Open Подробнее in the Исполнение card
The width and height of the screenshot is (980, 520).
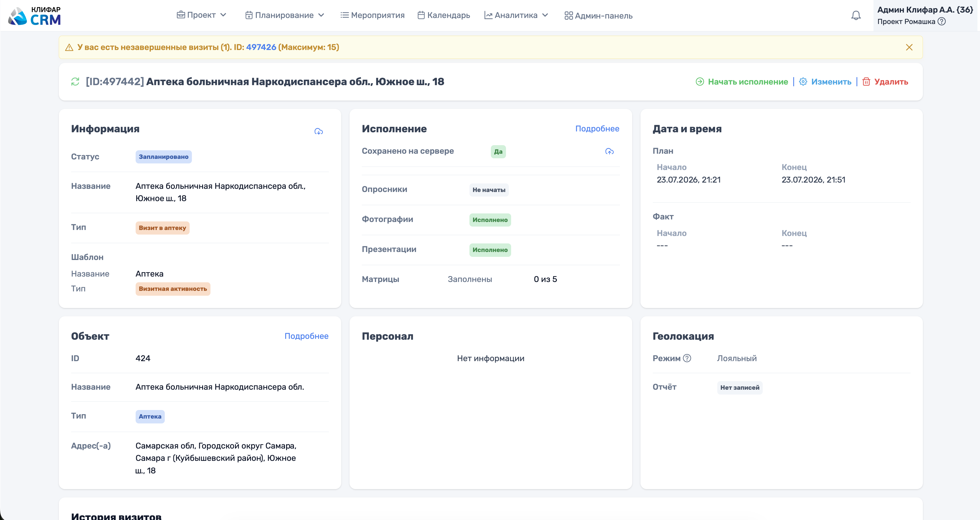click(x=597, y=129)
